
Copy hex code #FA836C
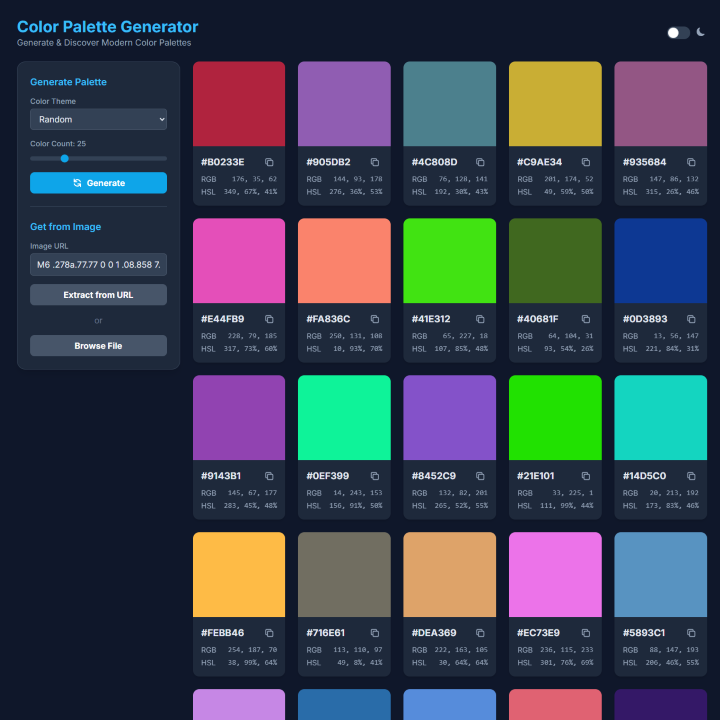pyautogui.click(x=375, y=319)
